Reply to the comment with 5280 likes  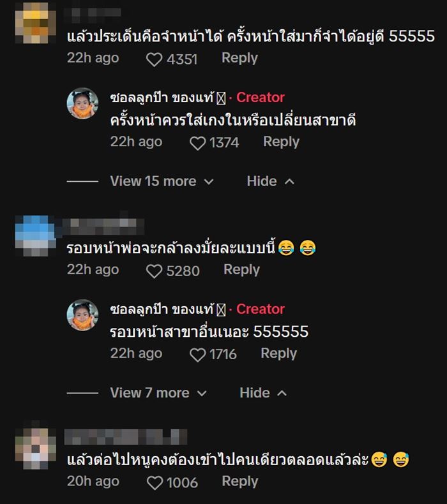[x=241, y=270]
